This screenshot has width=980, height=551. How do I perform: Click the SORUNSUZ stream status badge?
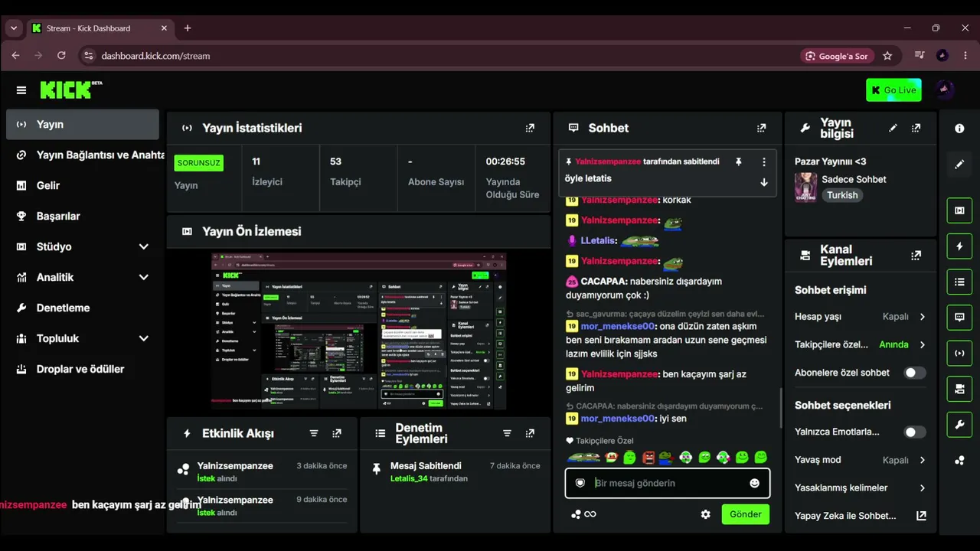(x=199, y=163)
